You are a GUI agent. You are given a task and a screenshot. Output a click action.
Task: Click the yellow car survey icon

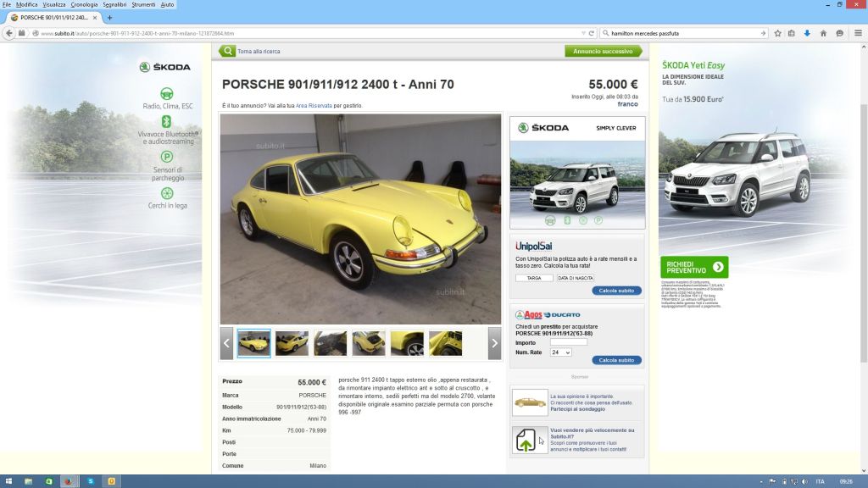pyautogui.click(x=530, y=402)
